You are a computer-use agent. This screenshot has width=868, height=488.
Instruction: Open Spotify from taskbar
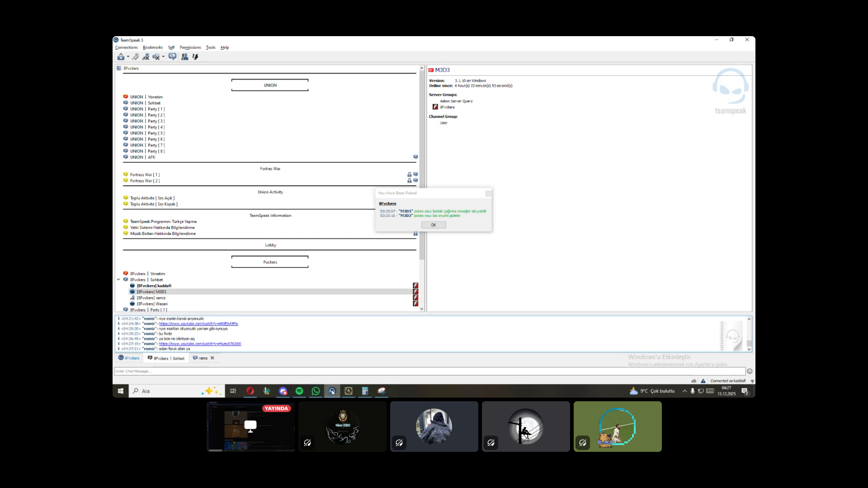click(x=299, y=391)
